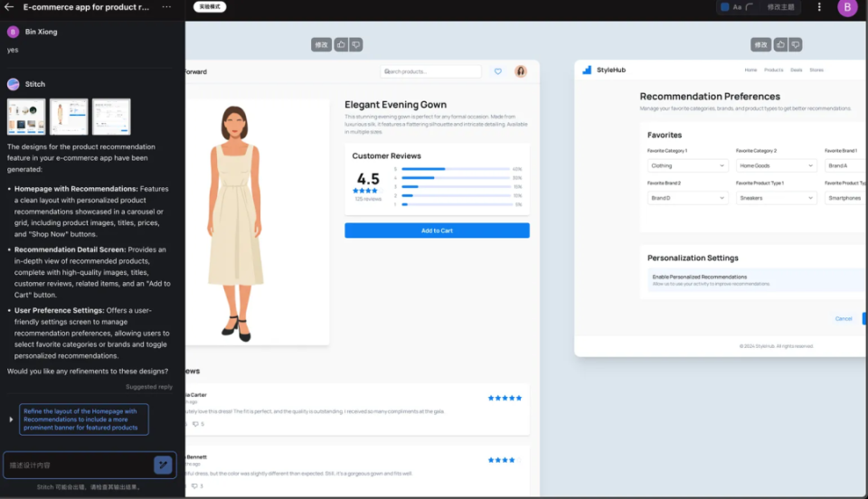Viewport: 868px width, 499px height.
Task: Open the Home Goods category dropdown
Action: click(776, 165)
